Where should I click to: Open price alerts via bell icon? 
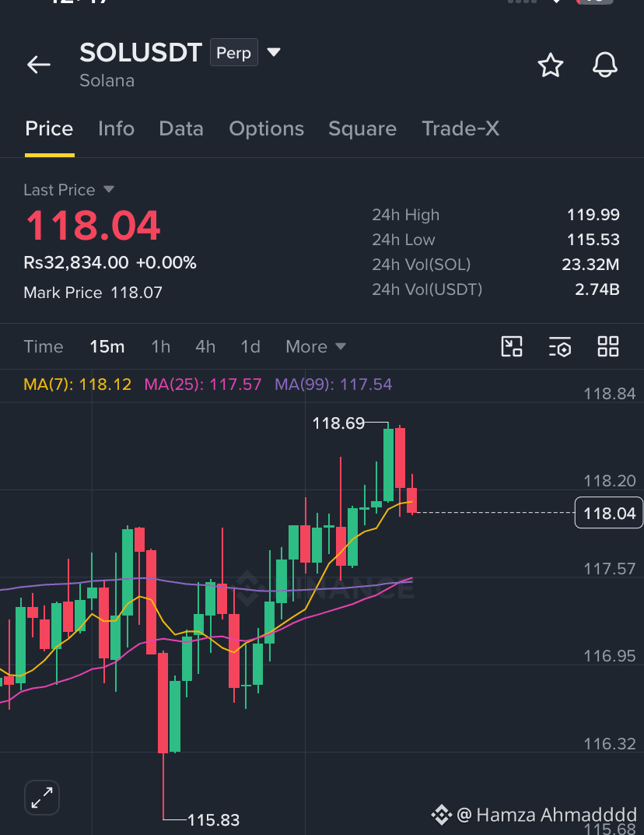point(605,65)
